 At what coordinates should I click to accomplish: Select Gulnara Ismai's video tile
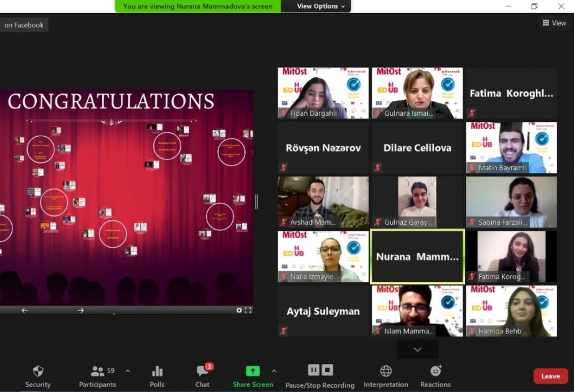click(x=417, y=93)
